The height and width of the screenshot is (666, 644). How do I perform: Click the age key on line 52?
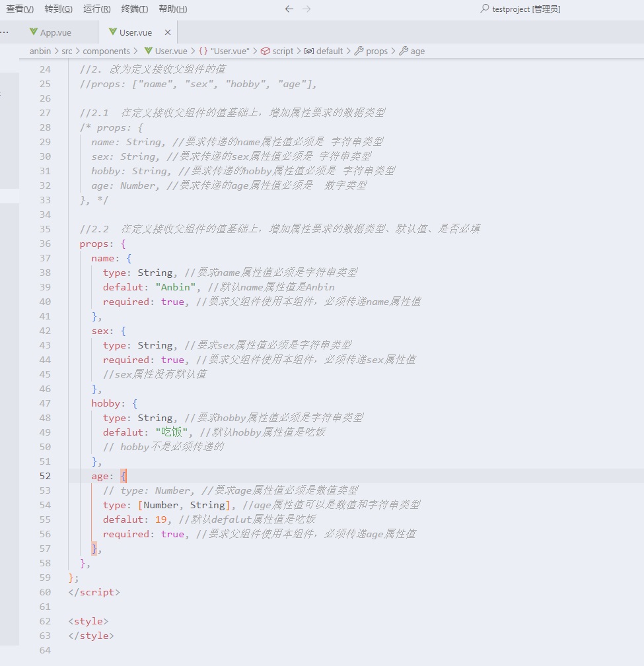point(100,476)
